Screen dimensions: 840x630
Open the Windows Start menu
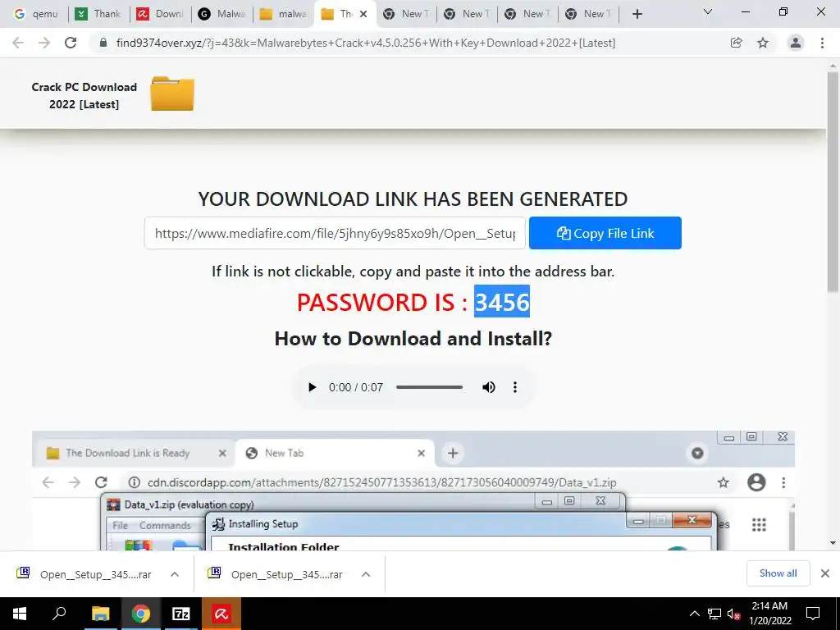tap(20, 614)
